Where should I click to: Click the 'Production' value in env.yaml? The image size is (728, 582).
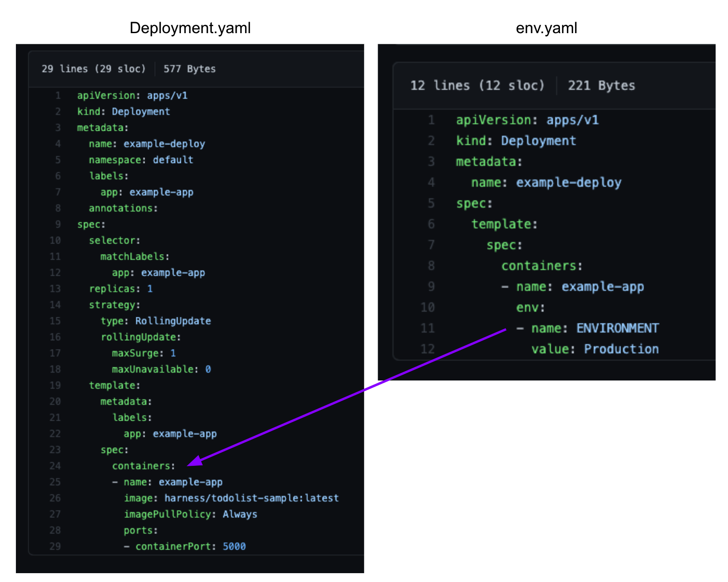click(x=621, y=349)
